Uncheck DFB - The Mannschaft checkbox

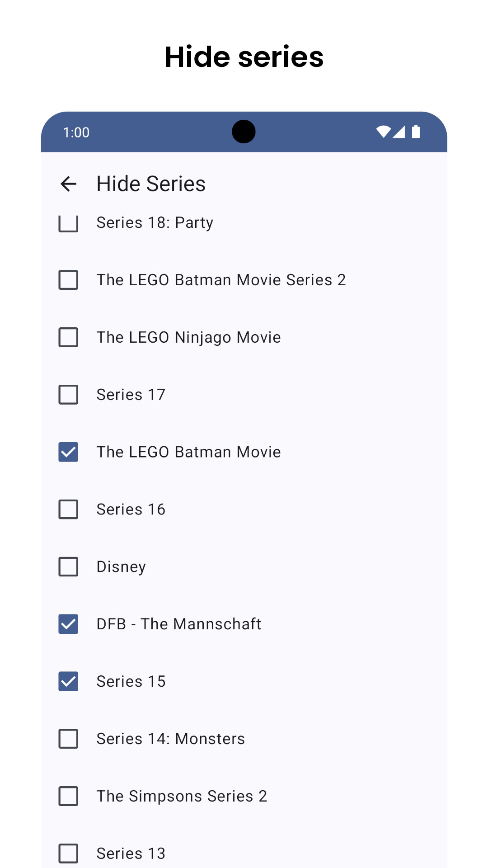[68, 624]
